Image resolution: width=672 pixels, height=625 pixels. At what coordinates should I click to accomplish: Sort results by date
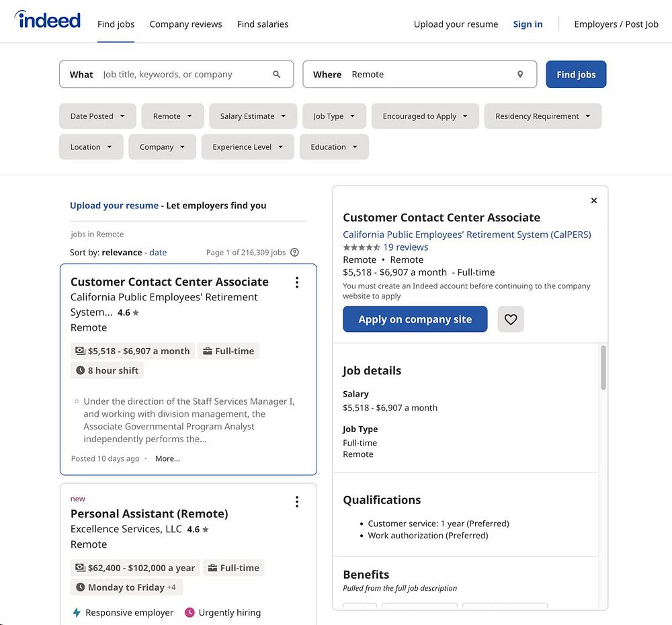(x=158, y=253)
